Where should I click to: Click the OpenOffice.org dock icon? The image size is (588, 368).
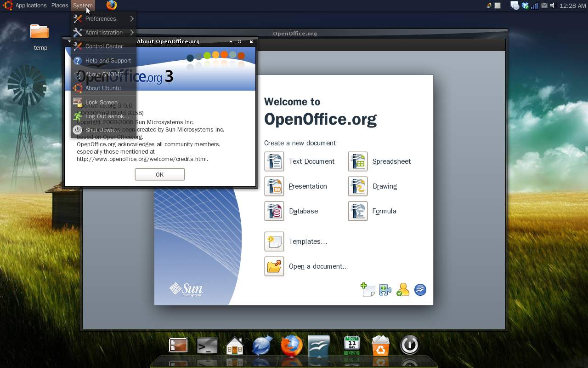pos(319,345)
